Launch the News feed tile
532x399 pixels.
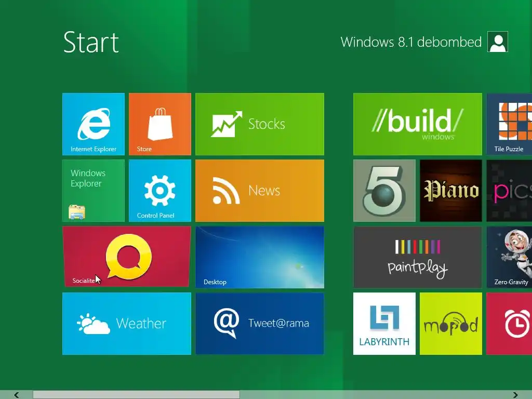[x=260, y=191]
